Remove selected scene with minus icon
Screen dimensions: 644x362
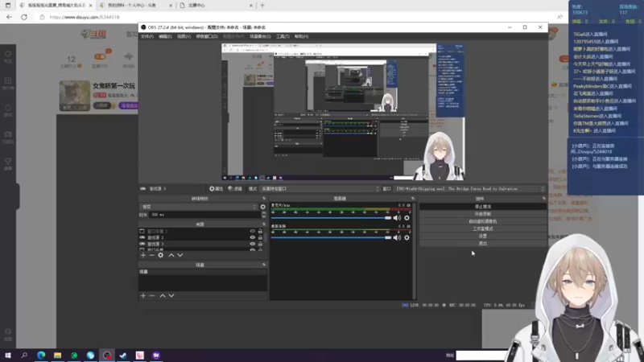coord(151,295)
